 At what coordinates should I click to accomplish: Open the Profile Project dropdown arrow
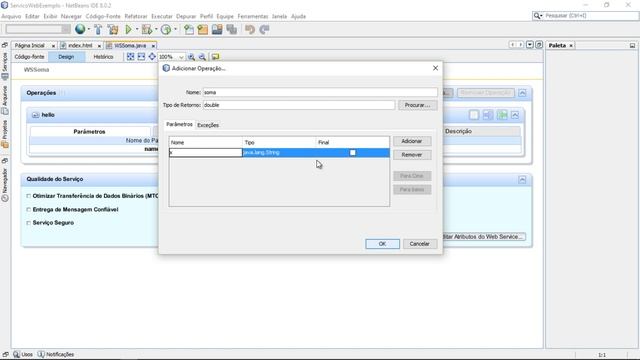pos(176,29)
